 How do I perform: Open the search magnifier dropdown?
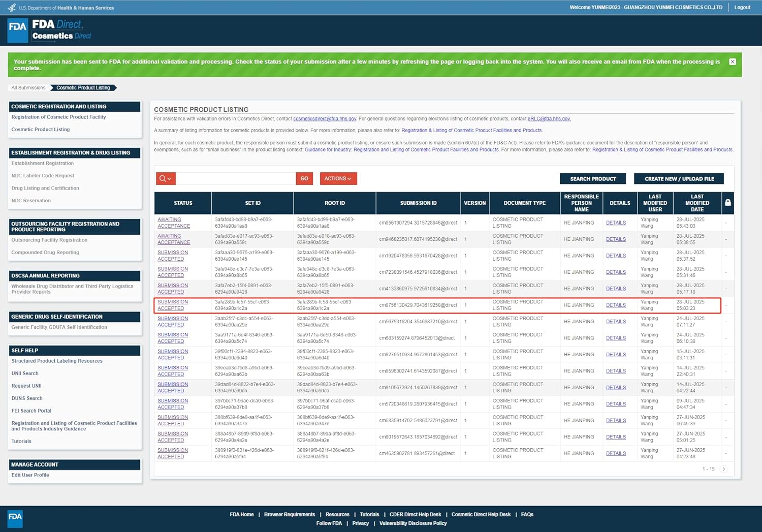166,179
